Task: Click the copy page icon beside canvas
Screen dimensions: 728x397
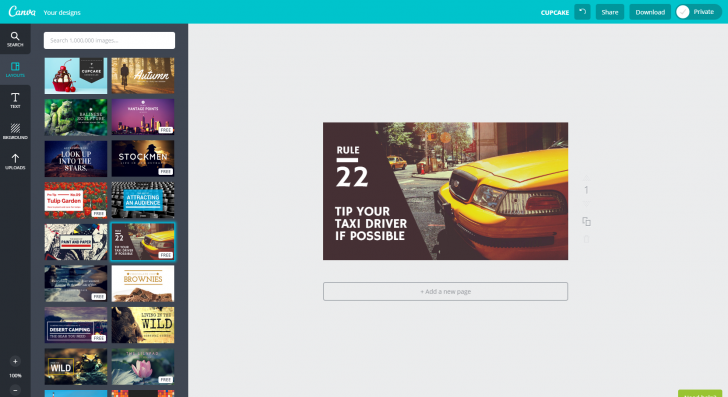Action: coord(586,222)
